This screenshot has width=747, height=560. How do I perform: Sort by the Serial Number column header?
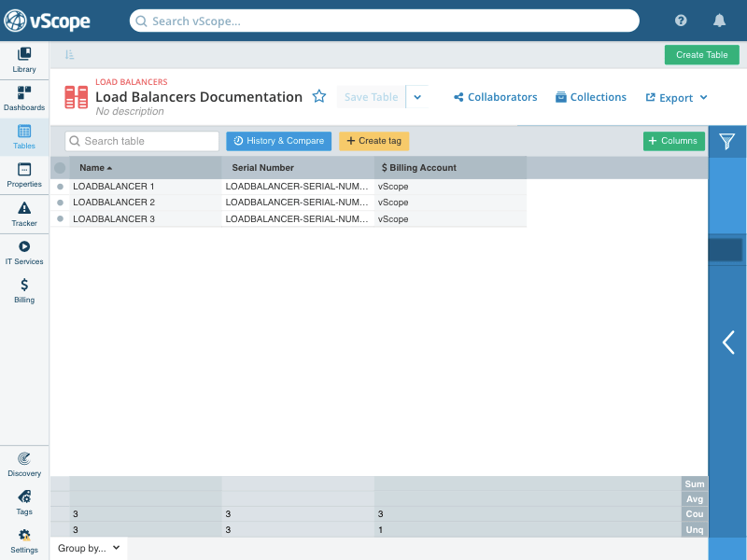(298, 168)
